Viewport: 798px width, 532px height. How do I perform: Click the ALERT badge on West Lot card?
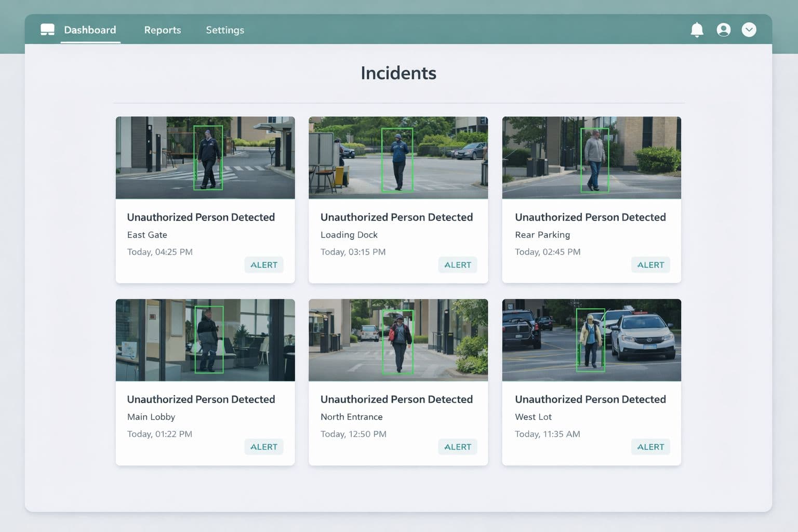pos(650,447)
